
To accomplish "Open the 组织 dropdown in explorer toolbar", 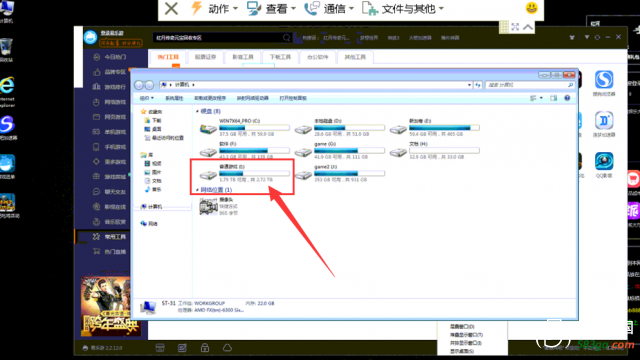I will coord(147,98).
